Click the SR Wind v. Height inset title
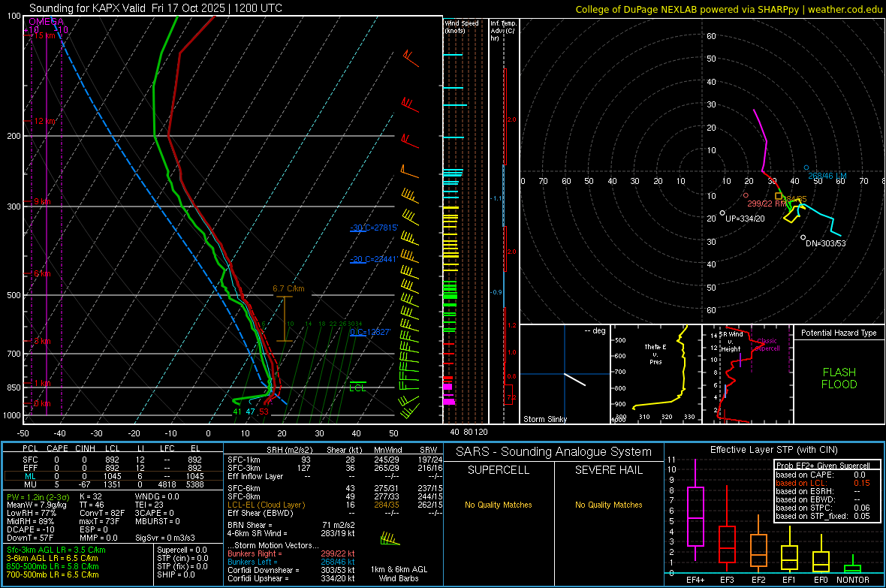886x588 pixels. coord(731,341)
